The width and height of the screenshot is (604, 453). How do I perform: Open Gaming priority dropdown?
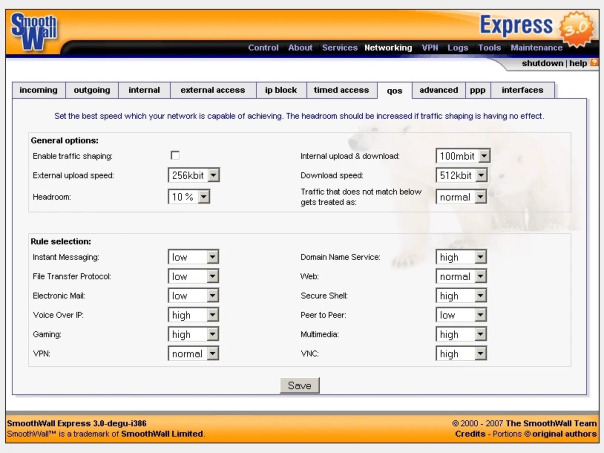[193, 334]
